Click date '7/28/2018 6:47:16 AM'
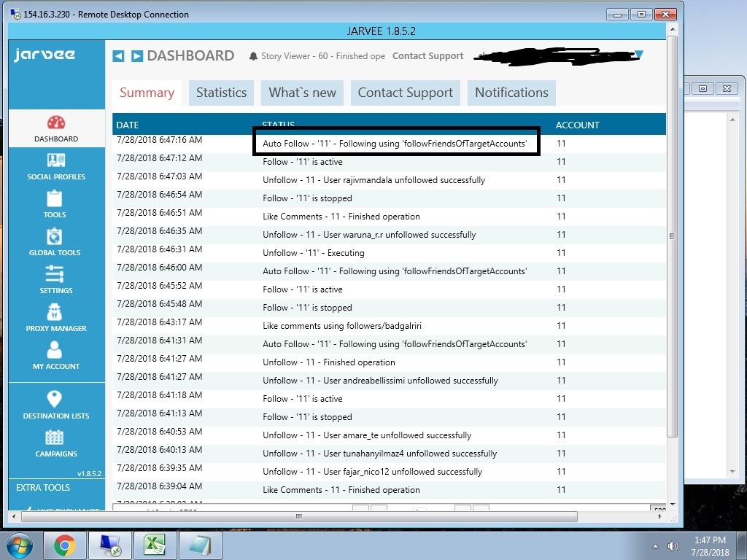Screen dimensions: 747x560 (160, 140)
